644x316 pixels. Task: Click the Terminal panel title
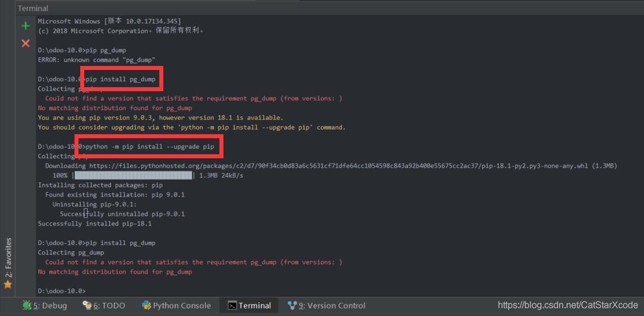pos(33,8)
